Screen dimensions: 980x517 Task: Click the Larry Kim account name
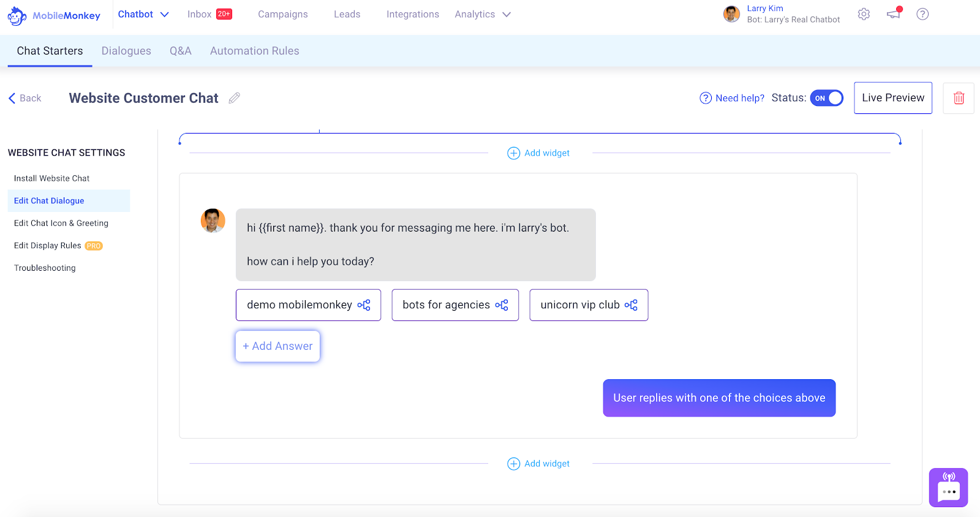[x=765, y=9]
